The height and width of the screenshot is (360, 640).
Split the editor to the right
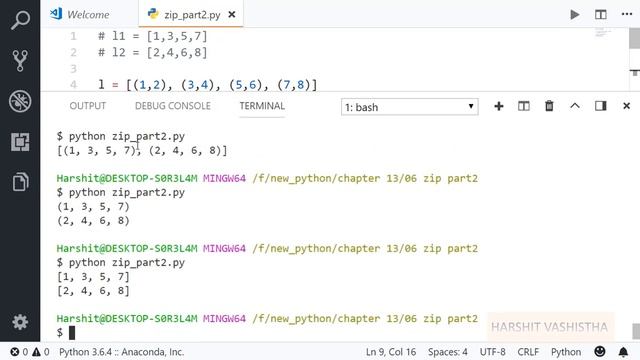(x=600, y=15)
